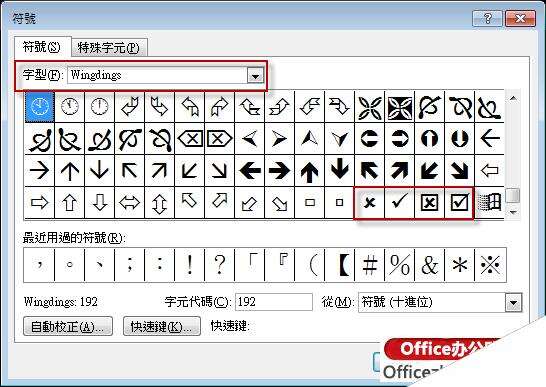Click the 自動校正(A)... button
Screen dimensions: 546x387
coord(68,326)
